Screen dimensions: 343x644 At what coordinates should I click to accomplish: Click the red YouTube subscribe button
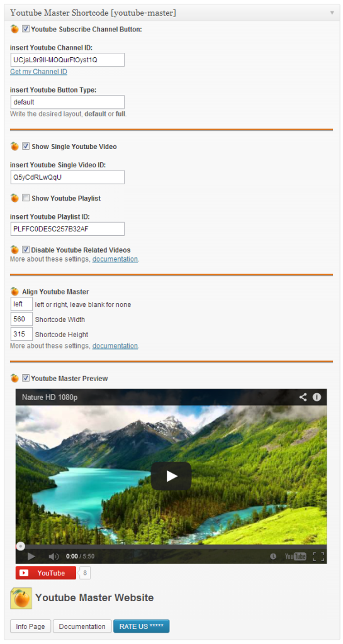[x=45, y=573]
